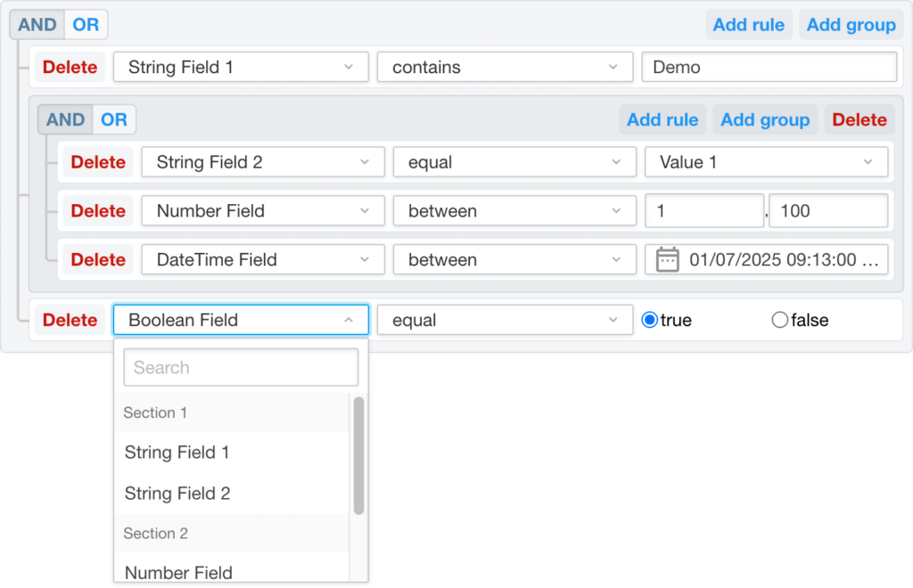Delete the DateTime Field rule

coord(98,260)
